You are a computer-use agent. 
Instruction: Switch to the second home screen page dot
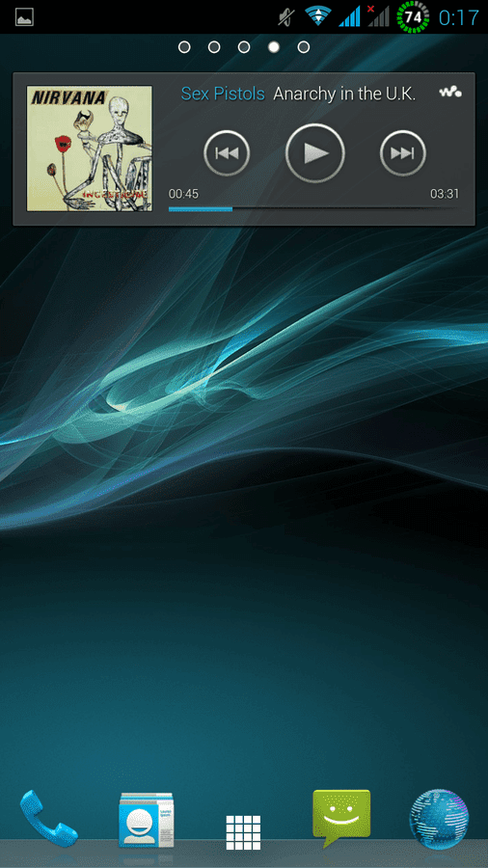(x=214, y=47)
